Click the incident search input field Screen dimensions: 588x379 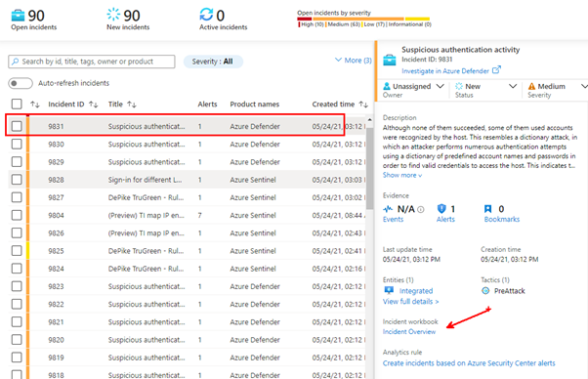tap(92, 62)
